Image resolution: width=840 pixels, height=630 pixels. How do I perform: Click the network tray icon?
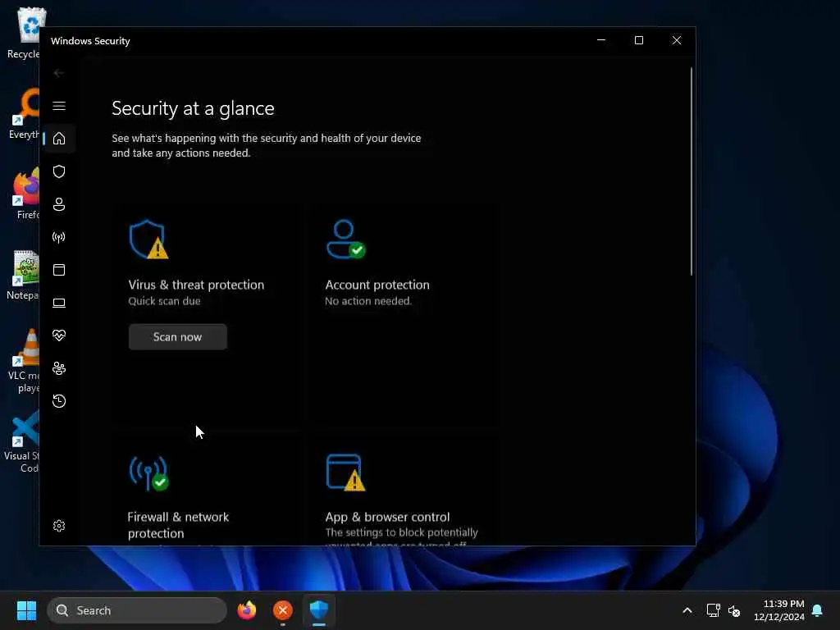(x=713, y=610)
